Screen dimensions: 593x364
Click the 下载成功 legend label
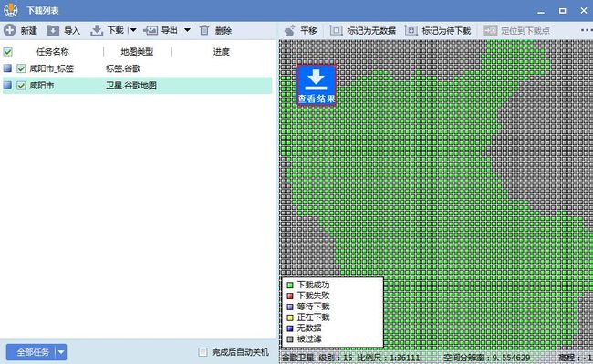coord(313,285)
